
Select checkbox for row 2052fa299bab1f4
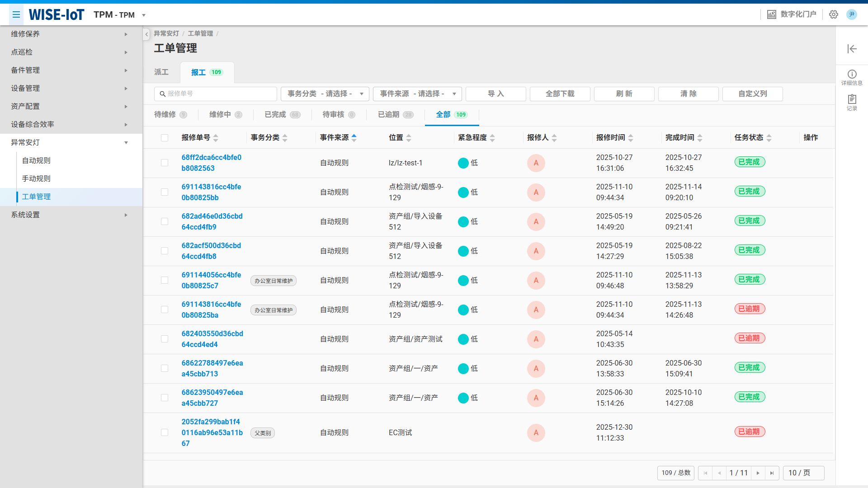(165, 432)
